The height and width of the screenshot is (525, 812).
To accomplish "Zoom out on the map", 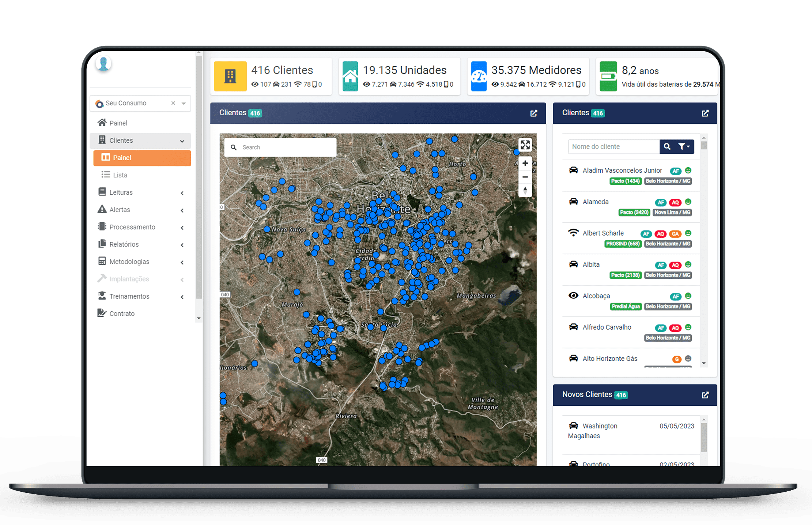I will point(525,177).
